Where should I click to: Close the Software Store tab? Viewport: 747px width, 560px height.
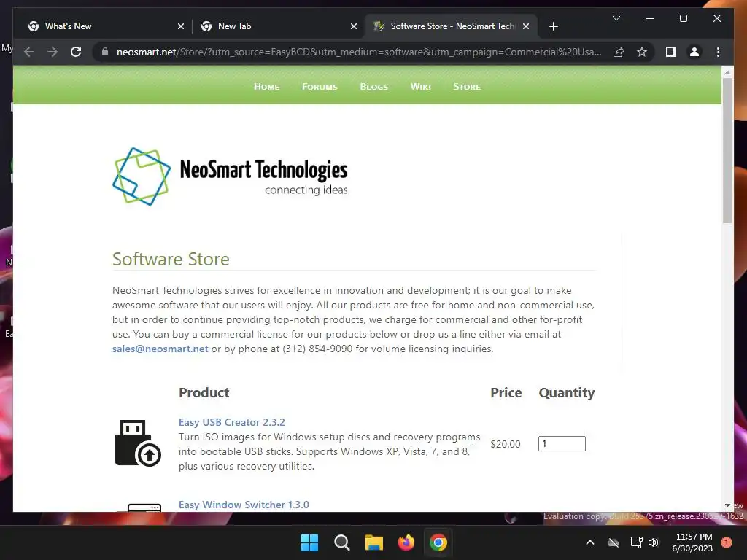tap(526, 26)
